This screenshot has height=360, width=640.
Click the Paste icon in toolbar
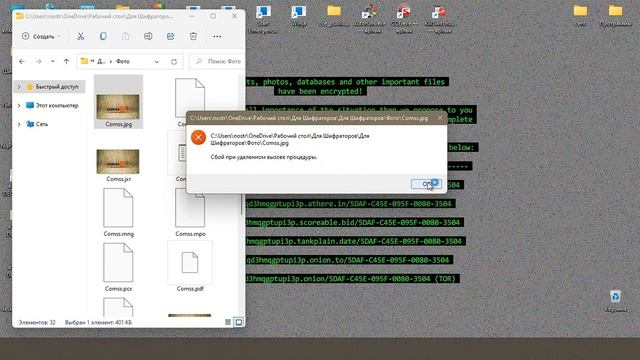pos(125,36)
